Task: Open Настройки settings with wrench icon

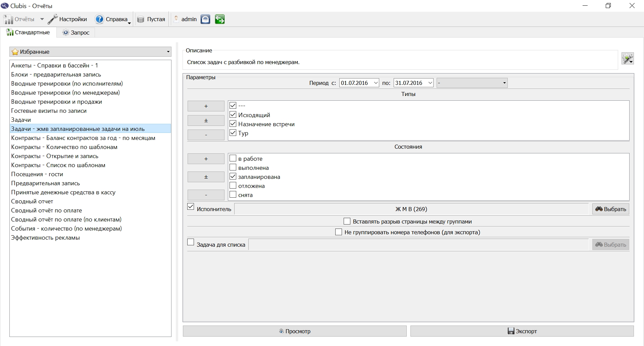Action: (67, 19)
